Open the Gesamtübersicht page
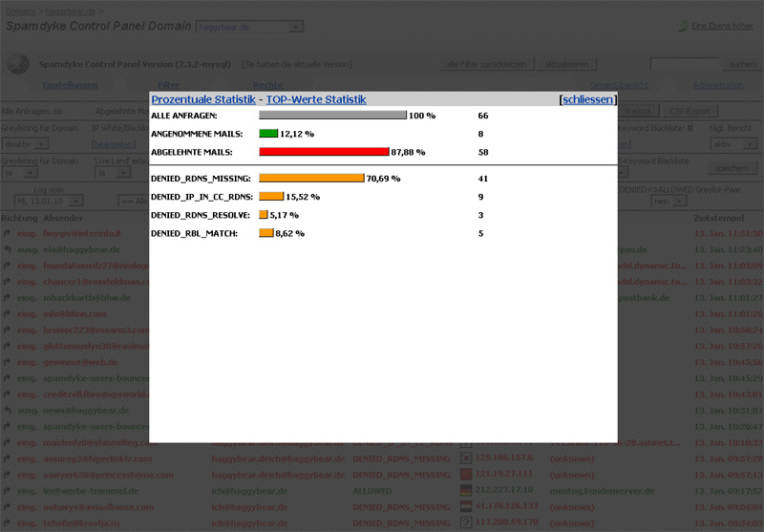Screen dimensions: 764x532 (x=619, y=85)
